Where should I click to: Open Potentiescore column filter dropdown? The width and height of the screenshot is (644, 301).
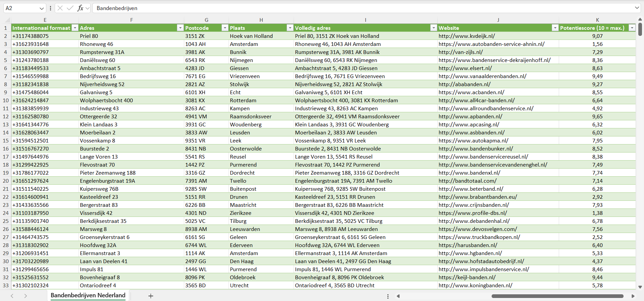point(632,28)
